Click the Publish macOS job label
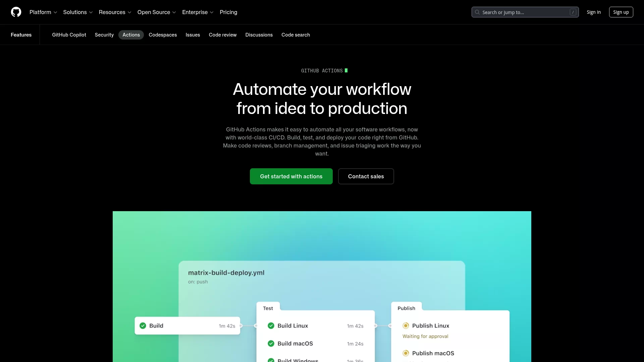 (x=433, y=353)
